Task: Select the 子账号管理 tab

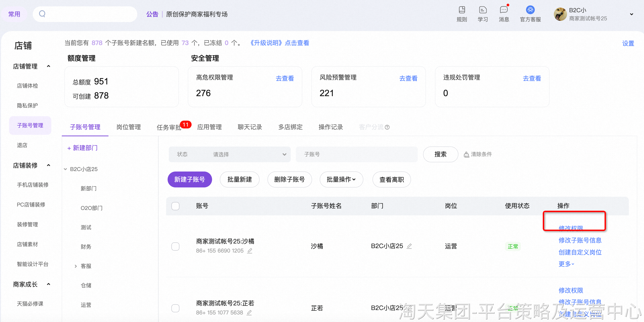Action: click(85, 127)
